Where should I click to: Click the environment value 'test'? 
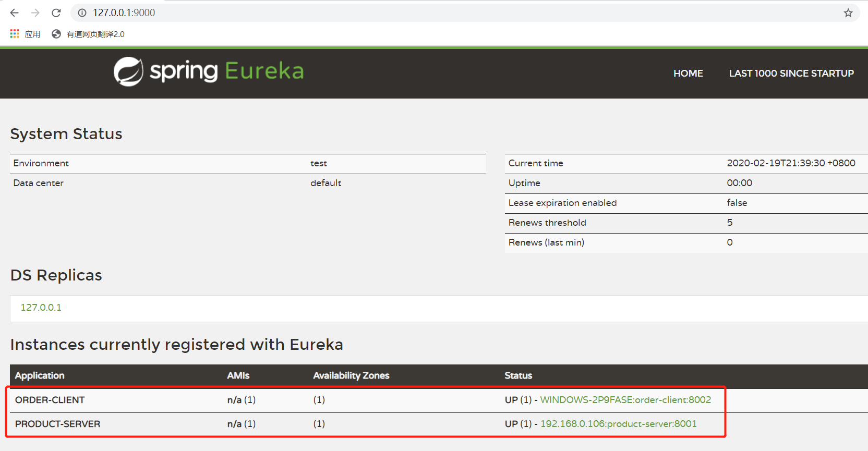point(319,163)
